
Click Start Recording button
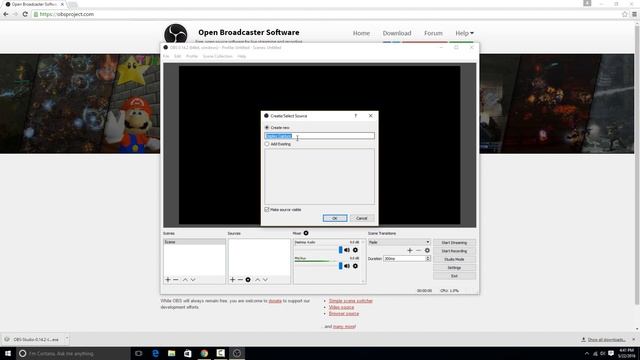point(454,251)
